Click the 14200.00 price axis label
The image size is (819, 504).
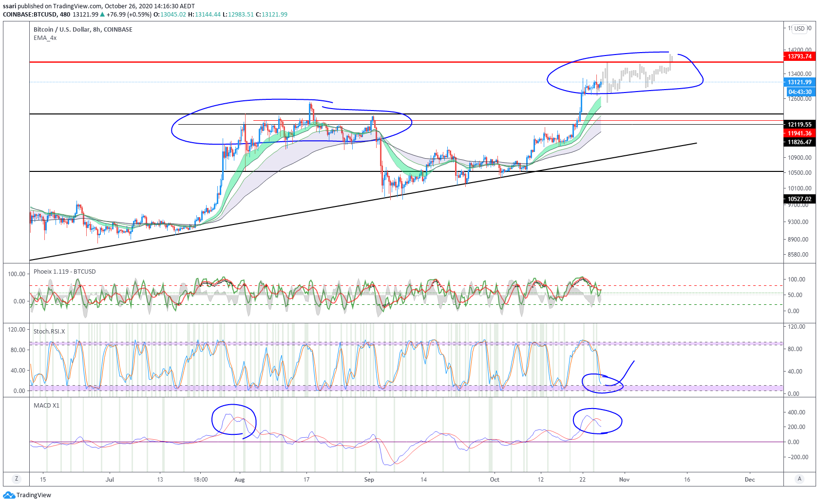click(800, 50)
